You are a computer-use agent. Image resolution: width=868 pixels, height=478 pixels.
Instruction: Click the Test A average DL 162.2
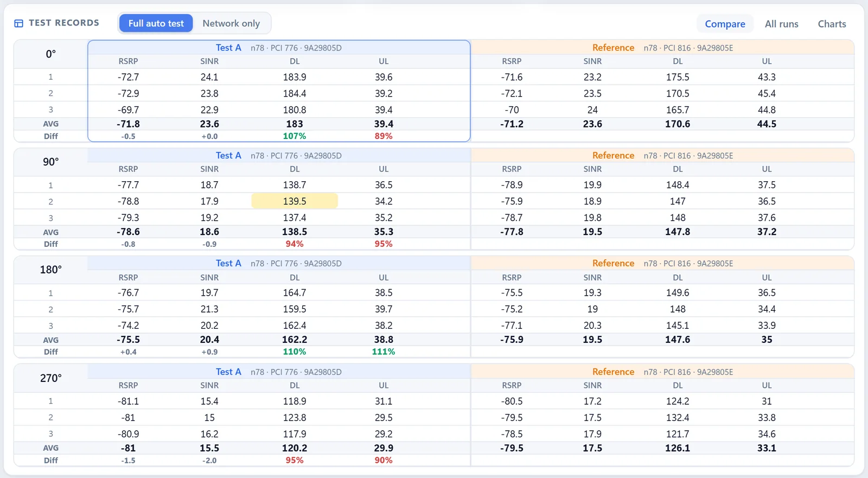coord(295,340)
